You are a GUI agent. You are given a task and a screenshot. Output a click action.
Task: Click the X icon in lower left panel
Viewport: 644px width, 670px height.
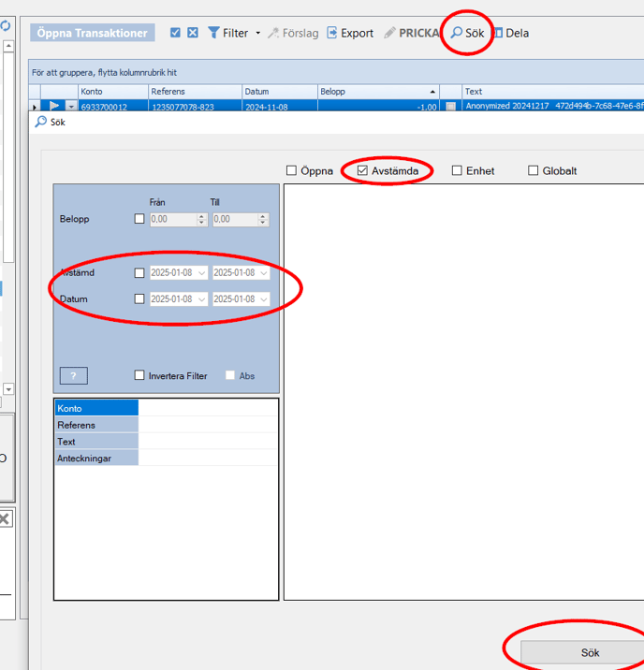click(x=5, y=519)
